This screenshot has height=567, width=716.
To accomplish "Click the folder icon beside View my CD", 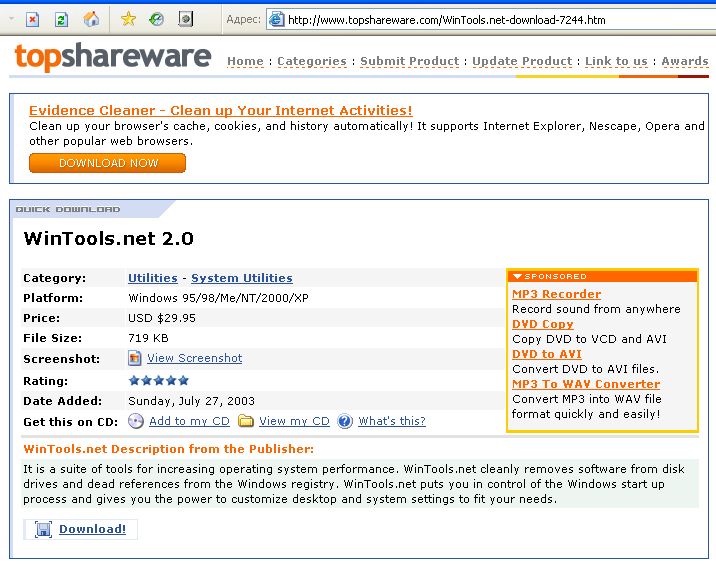I will pos(246,421).
